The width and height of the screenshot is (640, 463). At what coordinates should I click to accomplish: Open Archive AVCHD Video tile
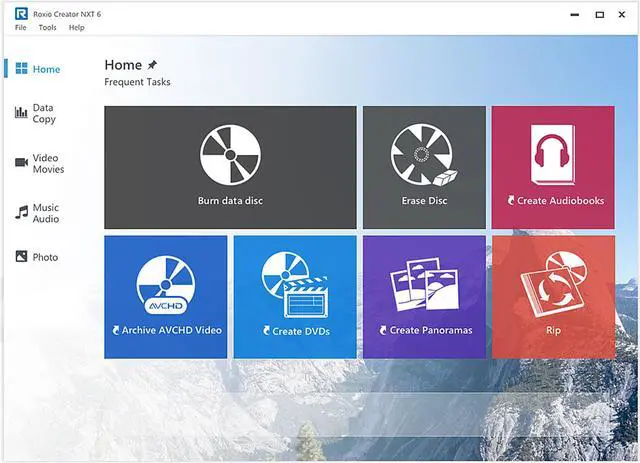click(x=165, y=297)
